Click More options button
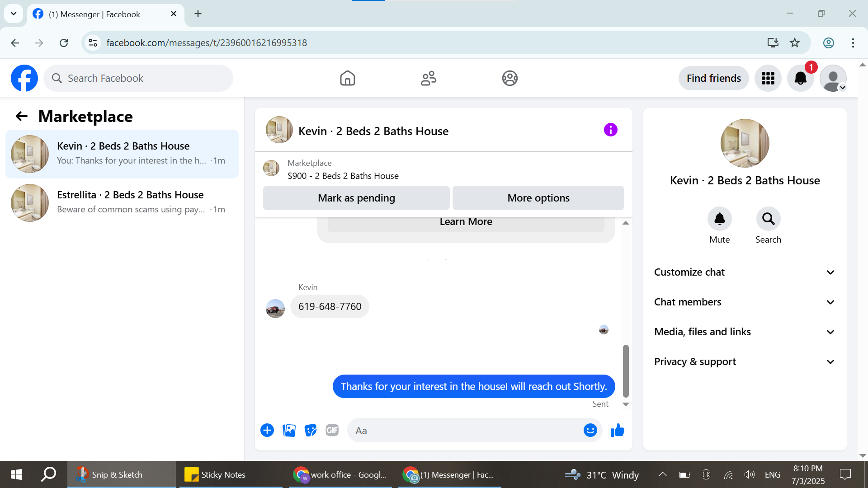Viewport: 868px width, 488px height. [x=538, y=198]
